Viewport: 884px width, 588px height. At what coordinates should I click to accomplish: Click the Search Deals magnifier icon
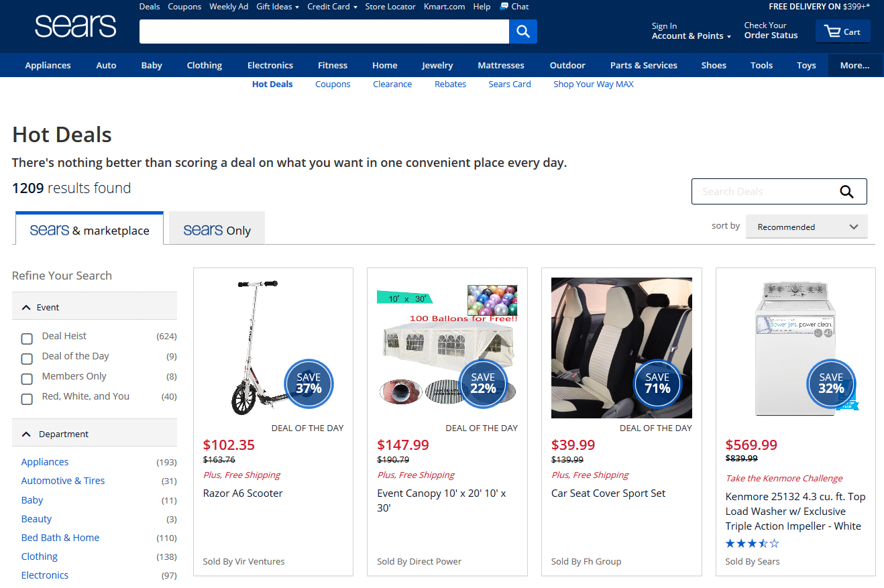[846, 192]
